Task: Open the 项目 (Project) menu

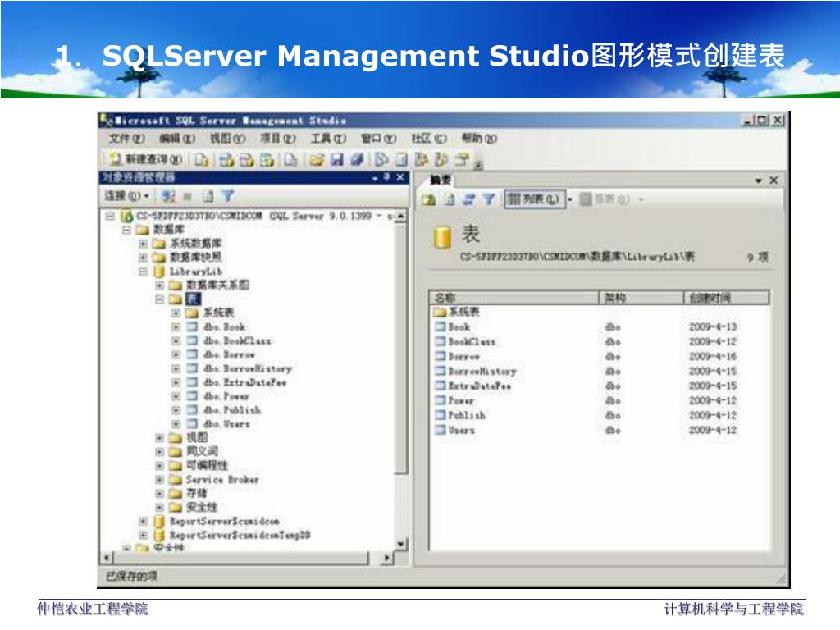Action: click(x=277, y=138)
